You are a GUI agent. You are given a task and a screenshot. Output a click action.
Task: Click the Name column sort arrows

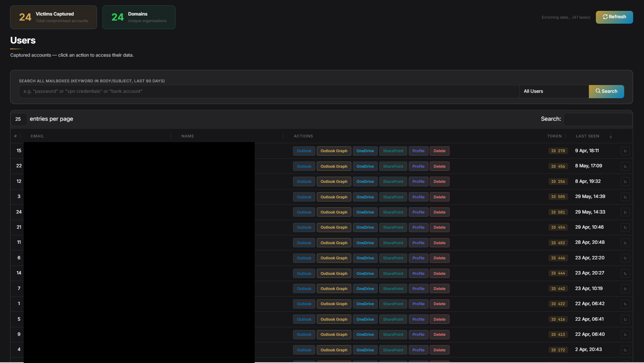(x=283, y=136)
